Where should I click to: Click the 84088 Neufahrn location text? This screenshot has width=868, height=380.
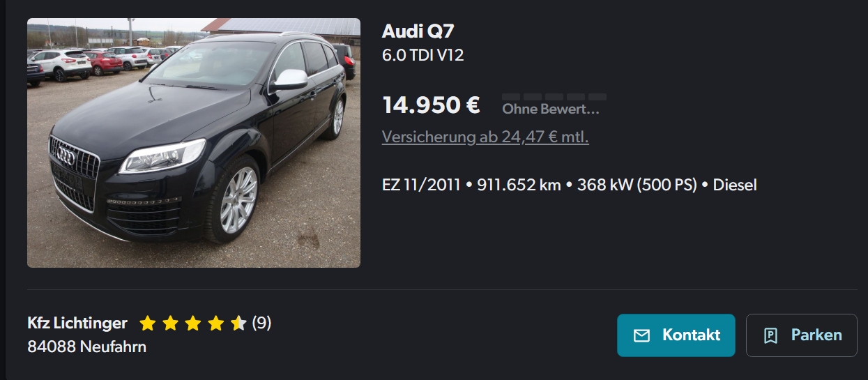[87, 347]
